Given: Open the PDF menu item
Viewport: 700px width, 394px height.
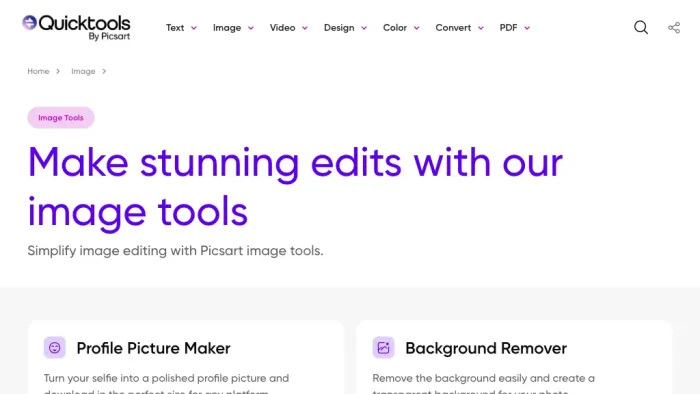Looking at the screenshot, I should (508, 28).
